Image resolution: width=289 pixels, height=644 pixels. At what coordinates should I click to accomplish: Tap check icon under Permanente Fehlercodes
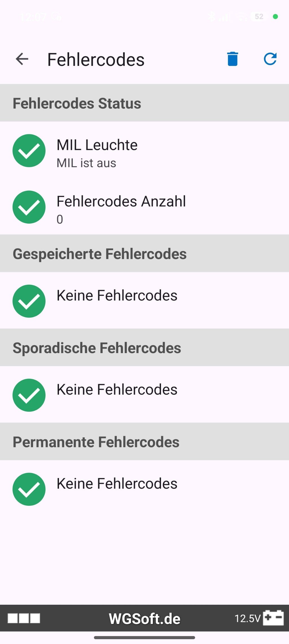29,489
